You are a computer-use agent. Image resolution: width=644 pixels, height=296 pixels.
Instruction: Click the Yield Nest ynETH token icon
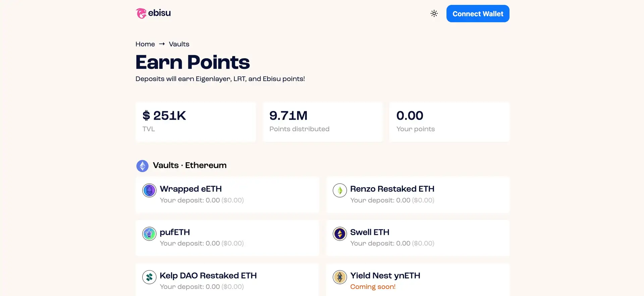(340, 277)
